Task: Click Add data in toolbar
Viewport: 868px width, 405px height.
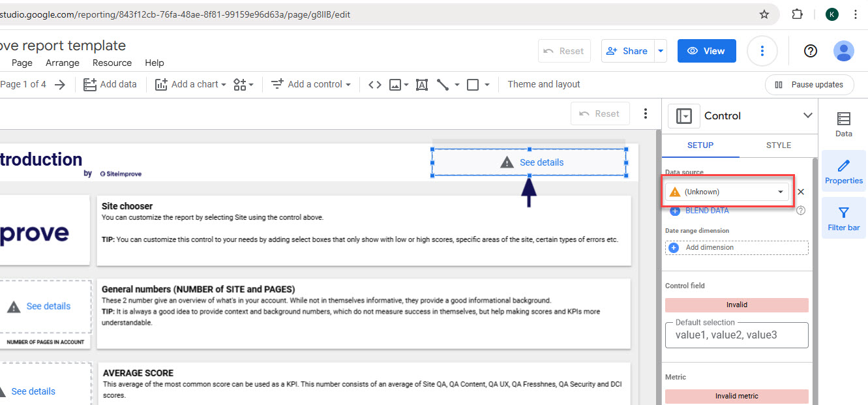Action: [110, 84]
